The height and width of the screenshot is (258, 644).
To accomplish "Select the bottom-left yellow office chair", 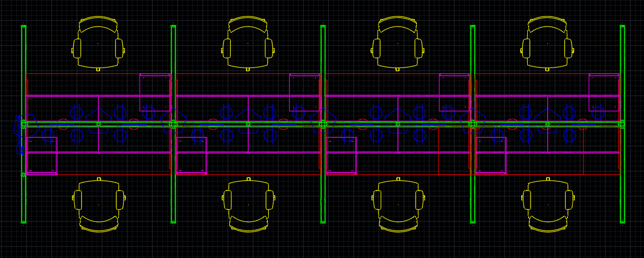I will 98,205.
